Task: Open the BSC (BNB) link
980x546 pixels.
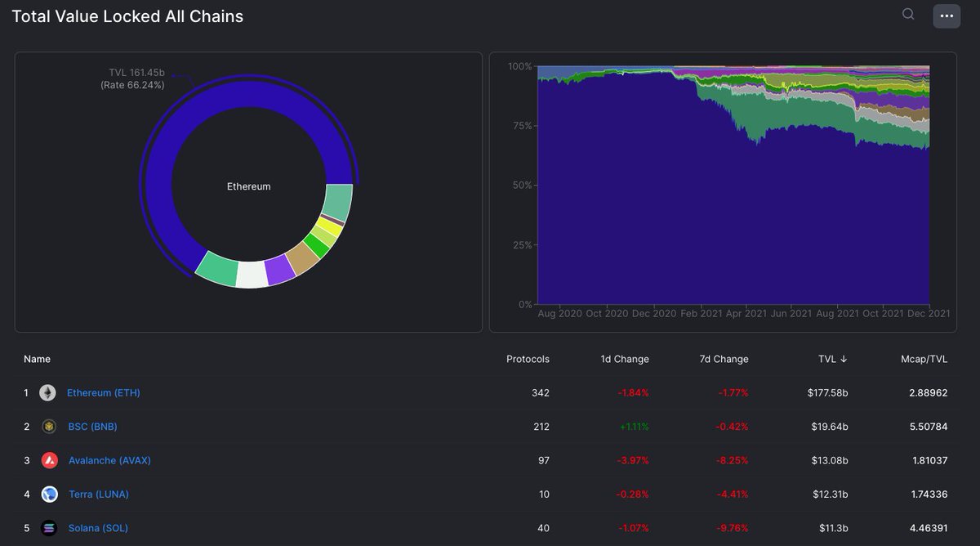Action: (x=93, y=427)
